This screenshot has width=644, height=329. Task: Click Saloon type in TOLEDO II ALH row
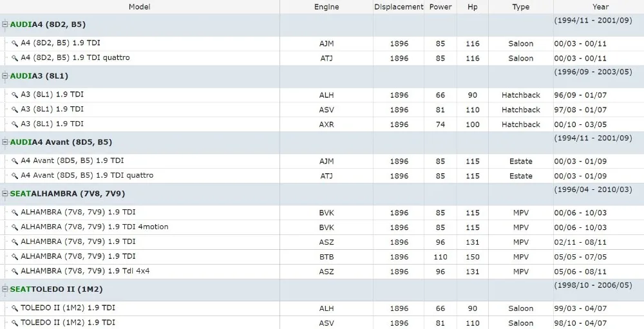(521, 308)
